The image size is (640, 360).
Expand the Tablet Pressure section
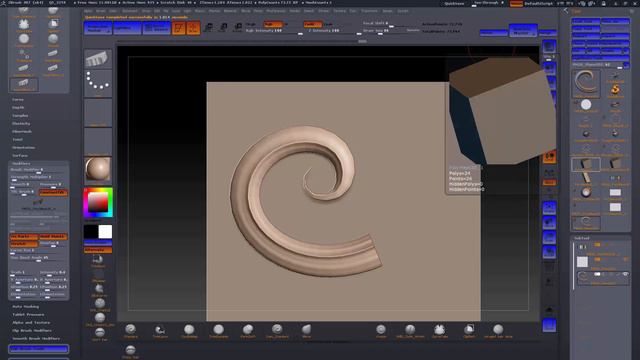coord(28,315)
